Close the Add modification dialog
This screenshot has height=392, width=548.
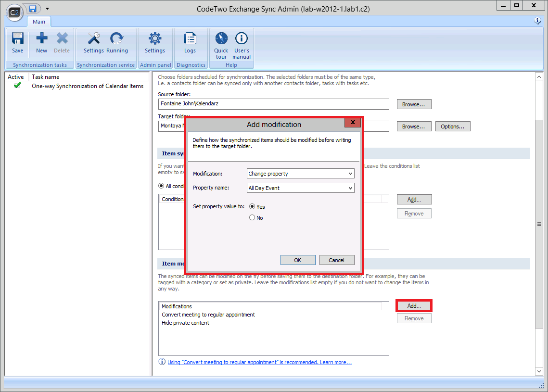(353, 122)
